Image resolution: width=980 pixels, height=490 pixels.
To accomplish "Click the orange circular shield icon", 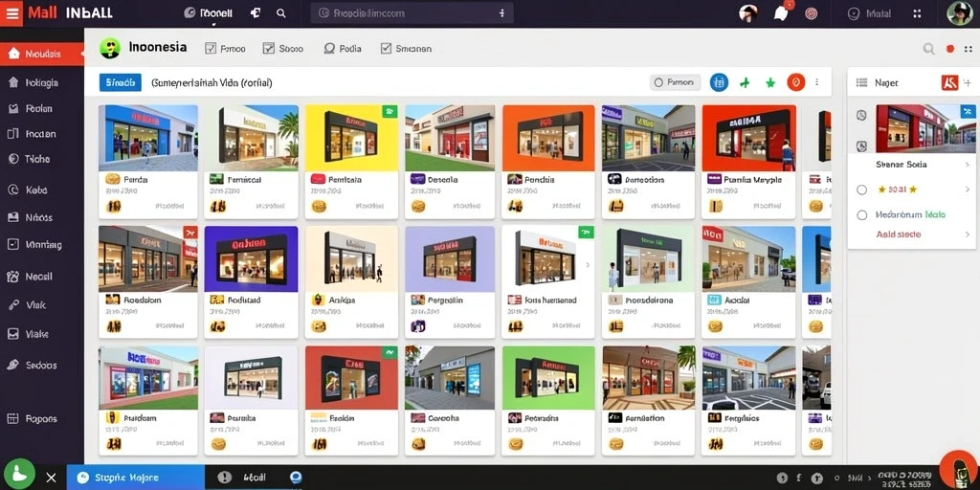I will (795, 82).
